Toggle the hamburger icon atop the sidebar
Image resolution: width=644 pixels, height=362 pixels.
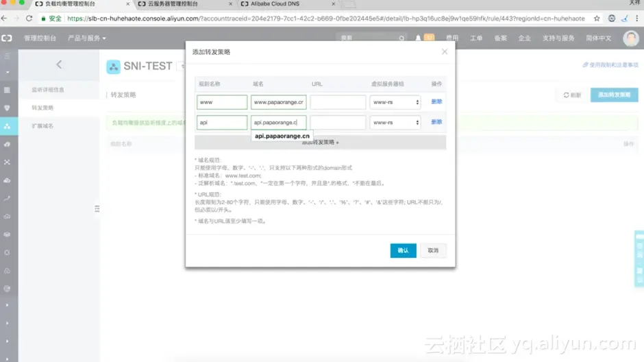[x=8, y=56]
